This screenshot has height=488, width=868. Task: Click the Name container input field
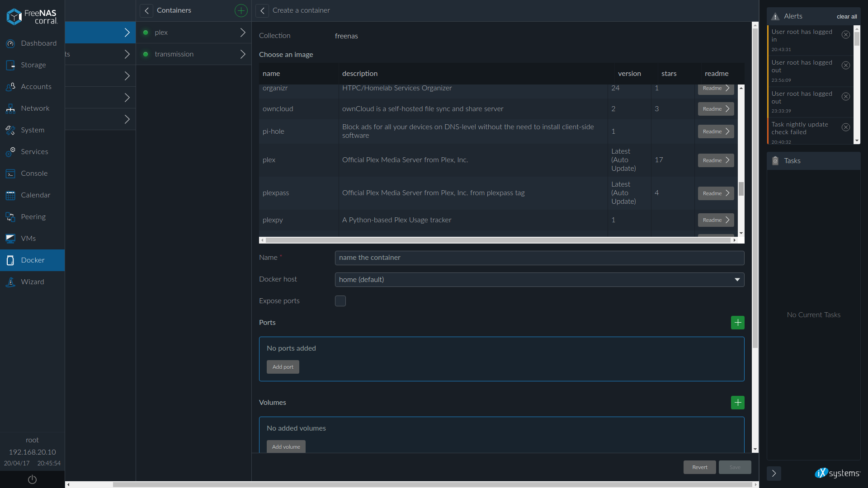coord(539,258)
